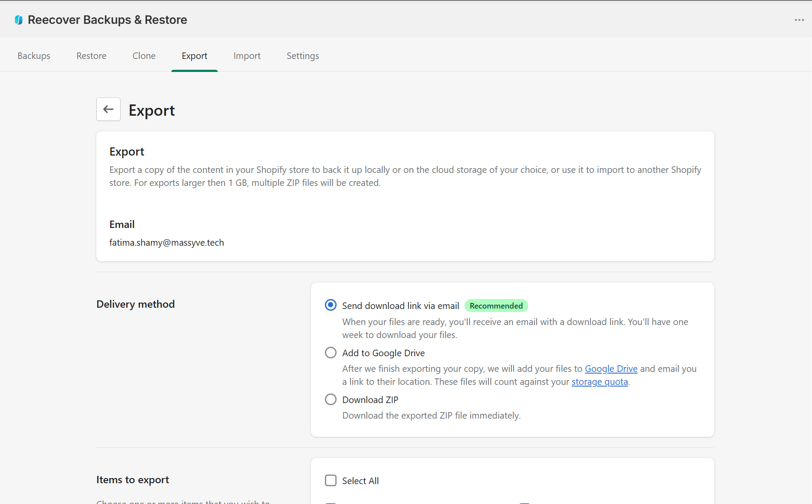The height and width of the screenshot is (504, 812).
Task: Click 'Download the exported ZIP file immediately' text
Action: (x=431, y=416)
